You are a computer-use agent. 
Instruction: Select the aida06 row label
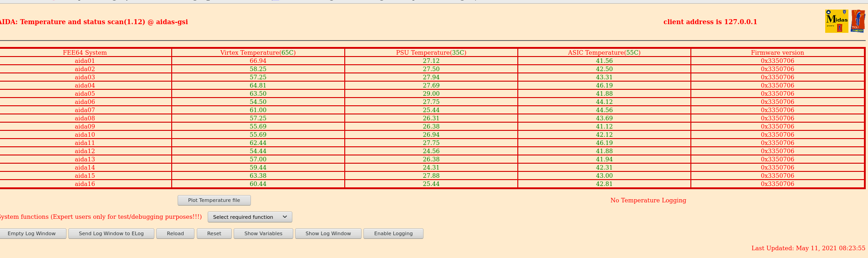tap(85, 102)
